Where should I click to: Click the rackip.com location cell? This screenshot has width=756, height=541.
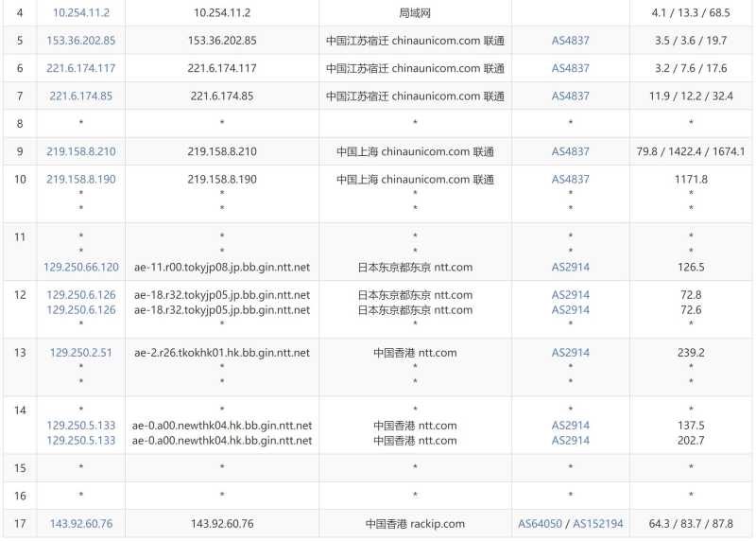[x=415, y=523]
